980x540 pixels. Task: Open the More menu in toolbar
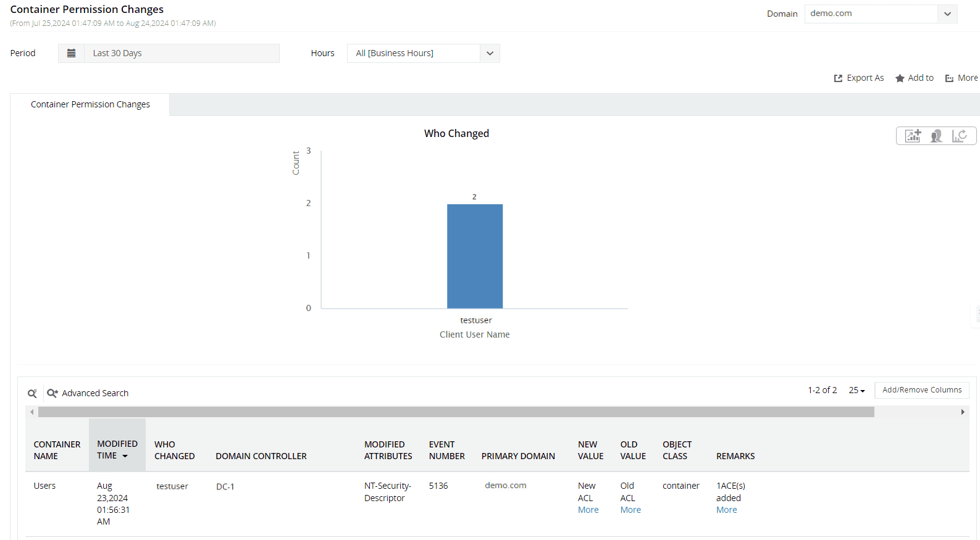click(x=961, y=78)
